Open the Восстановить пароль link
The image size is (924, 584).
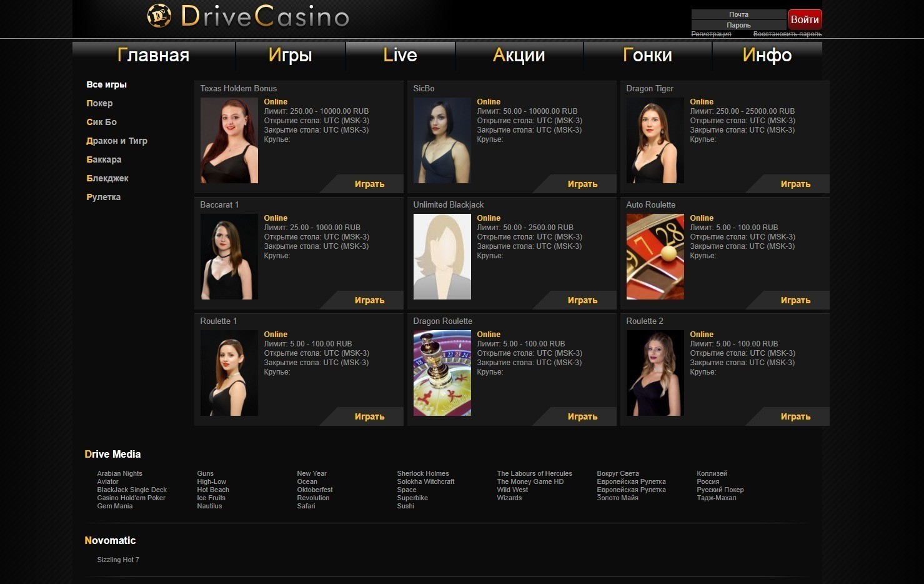787,34
